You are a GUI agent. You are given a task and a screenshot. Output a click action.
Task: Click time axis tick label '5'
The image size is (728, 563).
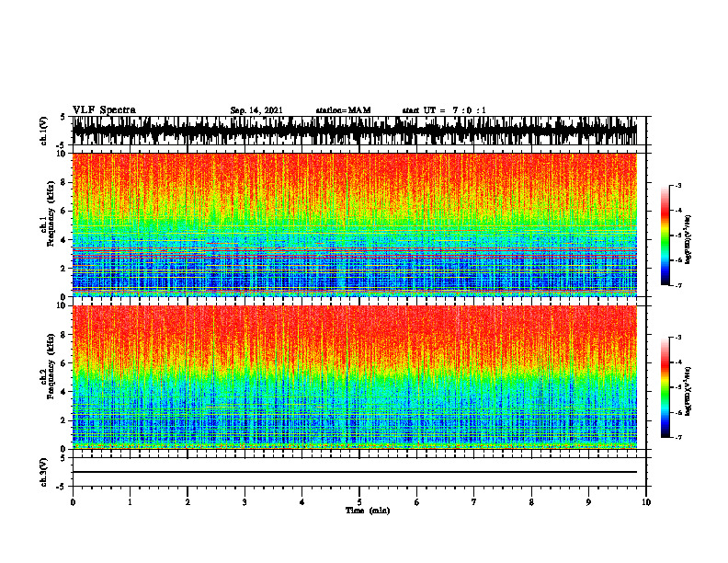coord(359,502)
